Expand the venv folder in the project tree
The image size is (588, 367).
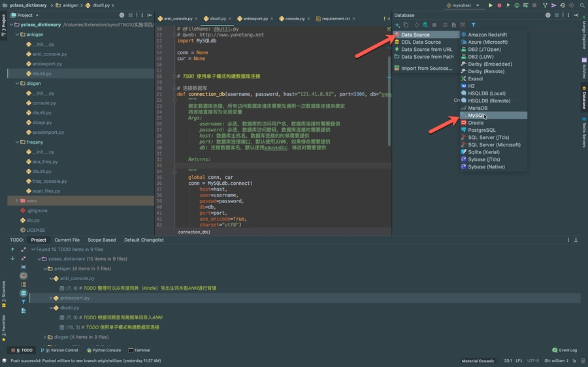(17, 201)
